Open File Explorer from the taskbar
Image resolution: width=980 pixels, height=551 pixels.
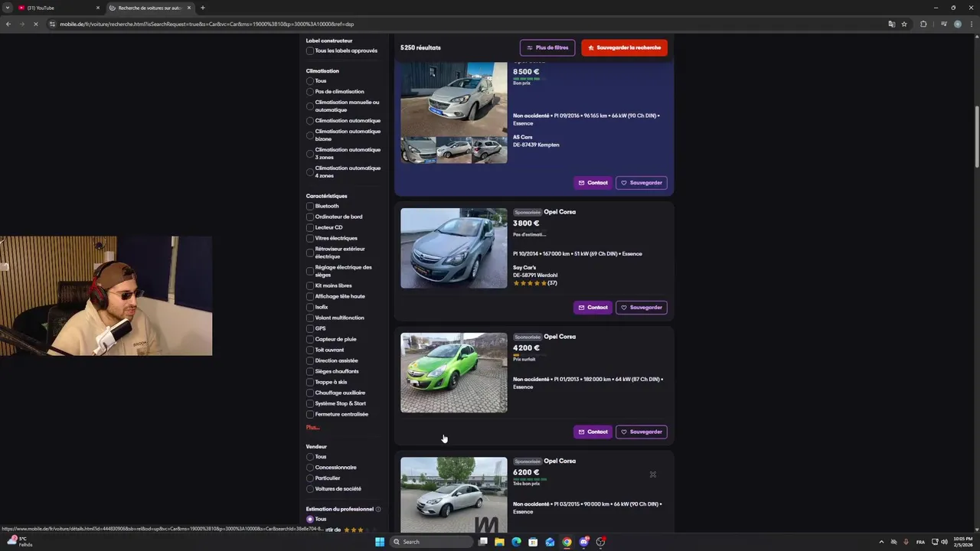pos(499,542)
